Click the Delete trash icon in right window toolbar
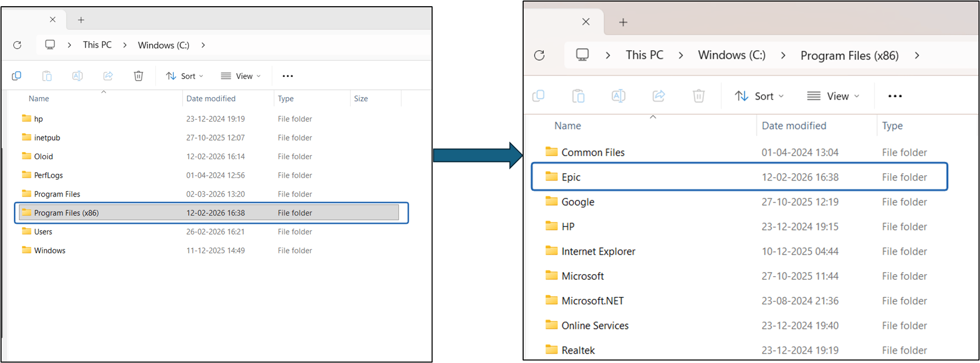Viewport: 980px width, 363px height. click(699, 96)
